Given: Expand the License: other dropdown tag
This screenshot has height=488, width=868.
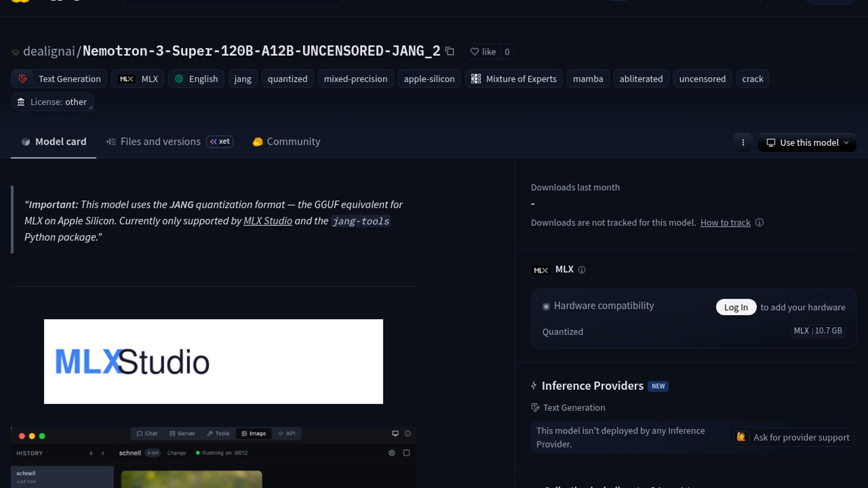Looking at the screenshot, I should 52,102.
